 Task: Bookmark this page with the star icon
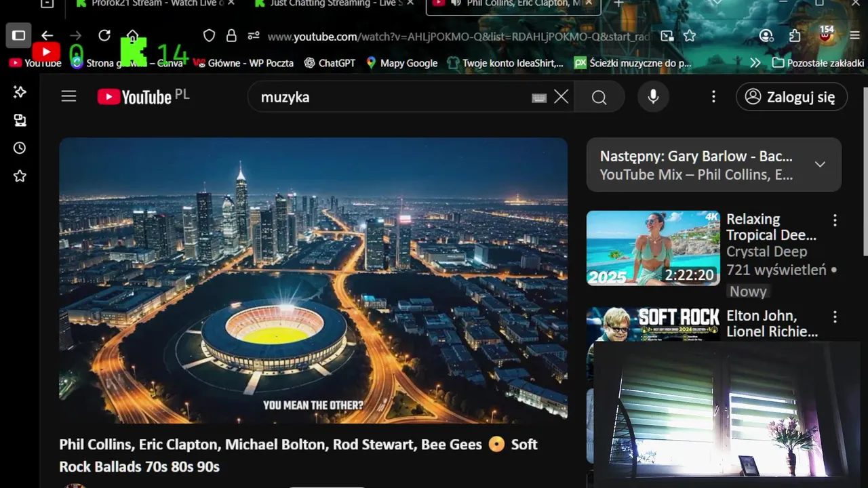690,36
